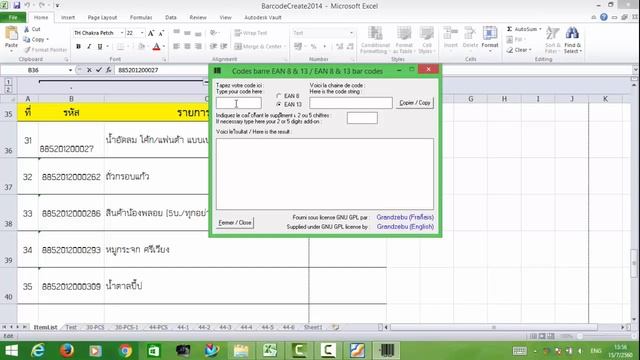Switch to the 30-PCS sheet tab
The image size is (640, 360).
coord(96,327)
